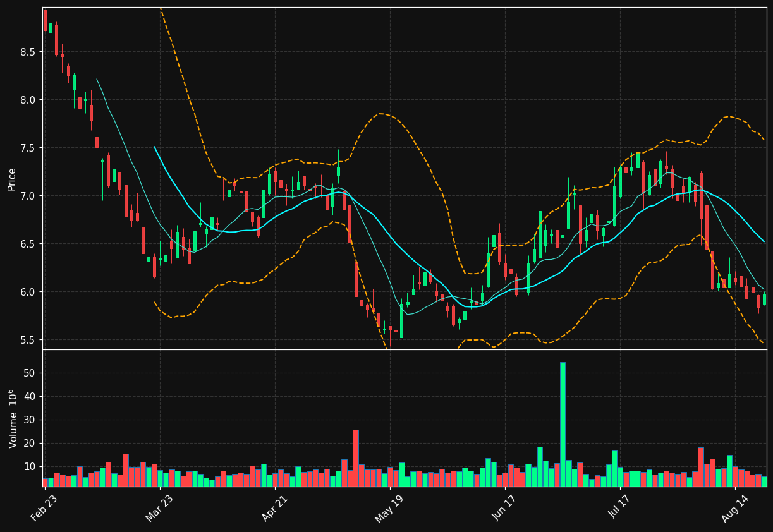This screenshot has width=773, height=532.
Task: Click the May 19 date label
Action: [389, 508]
